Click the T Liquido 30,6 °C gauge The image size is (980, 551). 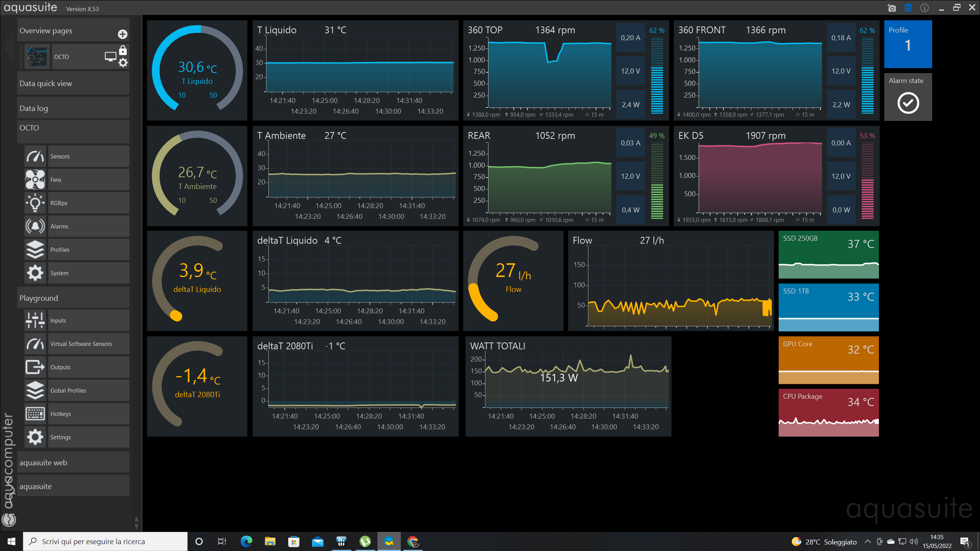[197, 70]
